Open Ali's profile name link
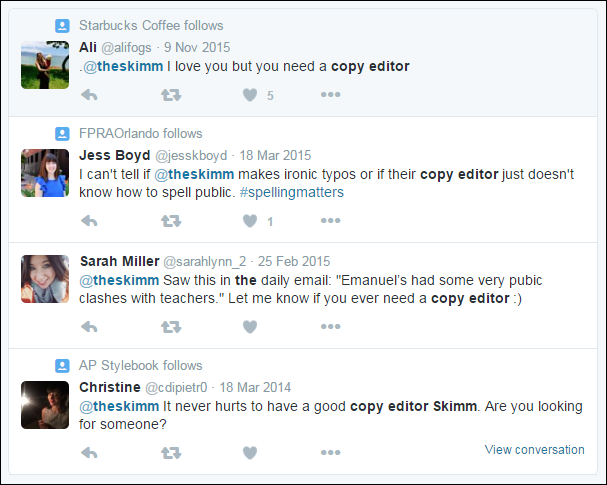607x485 pixels. (88, 45)
